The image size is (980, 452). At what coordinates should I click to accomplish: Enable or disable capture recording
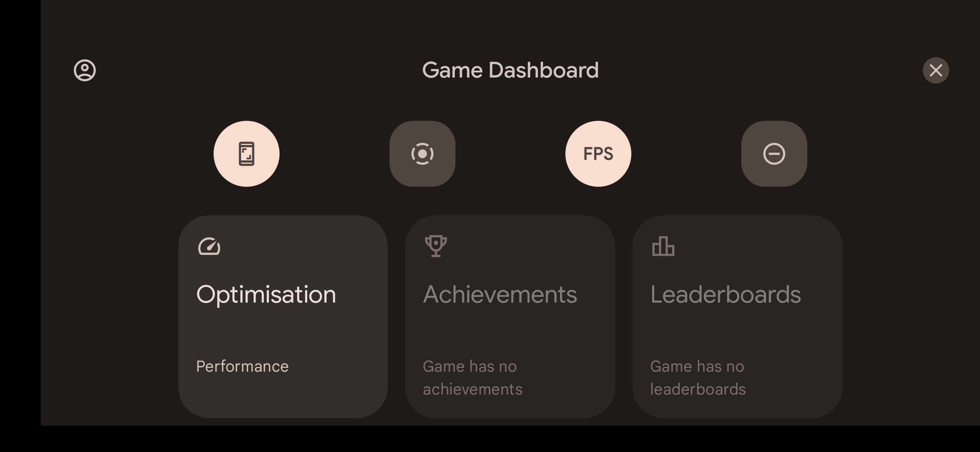(422, 153)
